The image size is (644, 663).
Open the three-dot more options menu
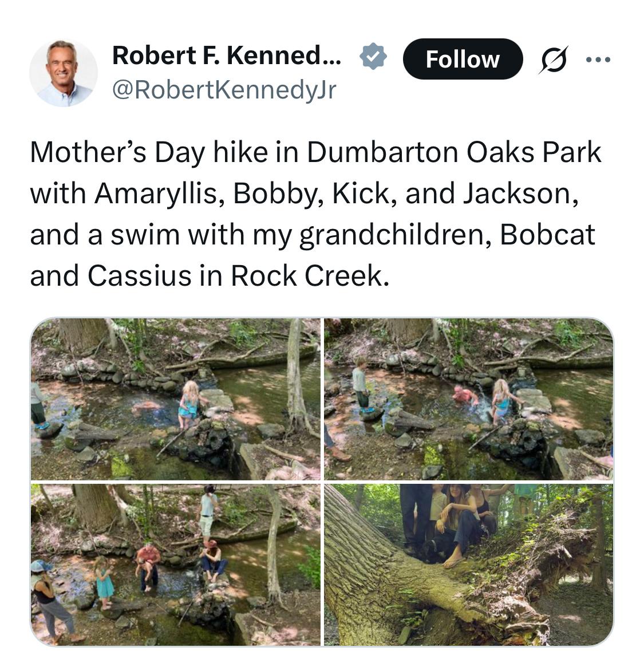pyautogui.click(x=598, y=60)
